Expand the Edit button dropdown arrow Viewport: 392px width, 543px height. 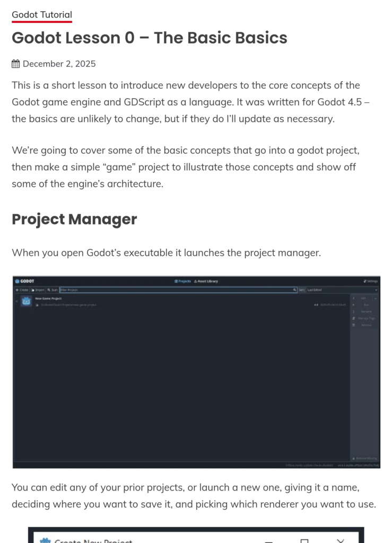tap(376, 299)
